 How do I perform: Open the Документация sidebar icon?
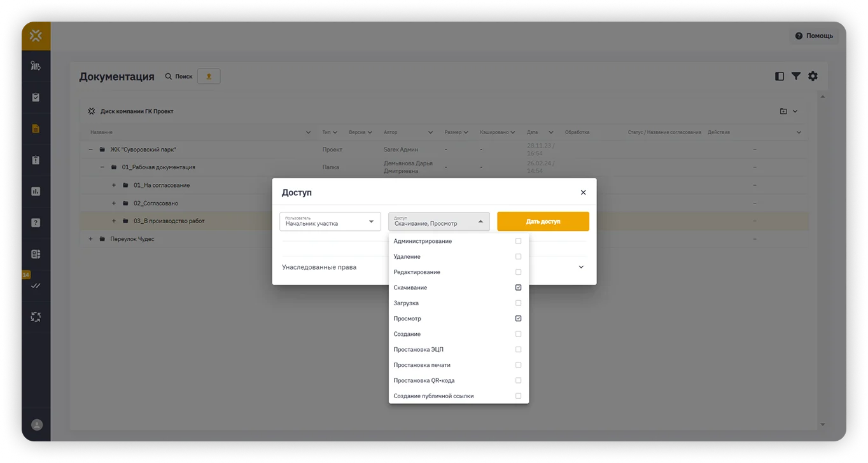(36, 128)
